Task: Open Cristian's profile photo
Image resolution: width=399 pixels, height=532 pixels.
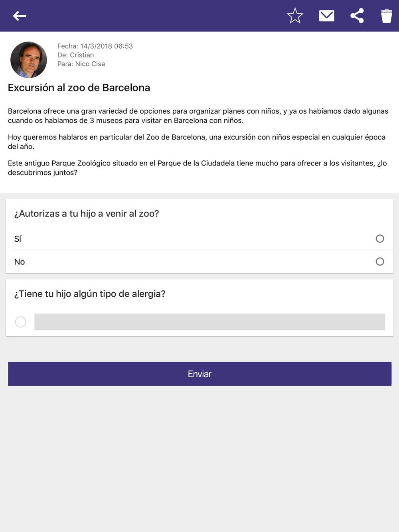Action: click(x=29, y=60)
